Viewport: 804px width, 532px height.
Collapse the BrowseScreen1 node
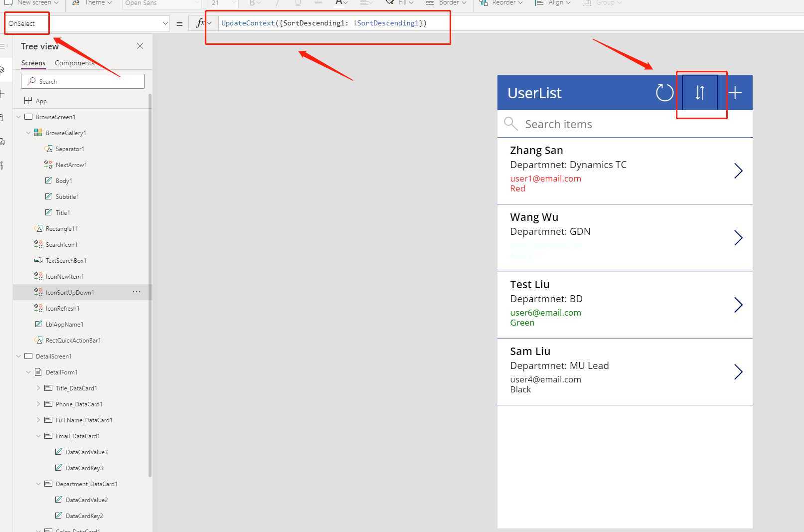click(x=18, y=117)
